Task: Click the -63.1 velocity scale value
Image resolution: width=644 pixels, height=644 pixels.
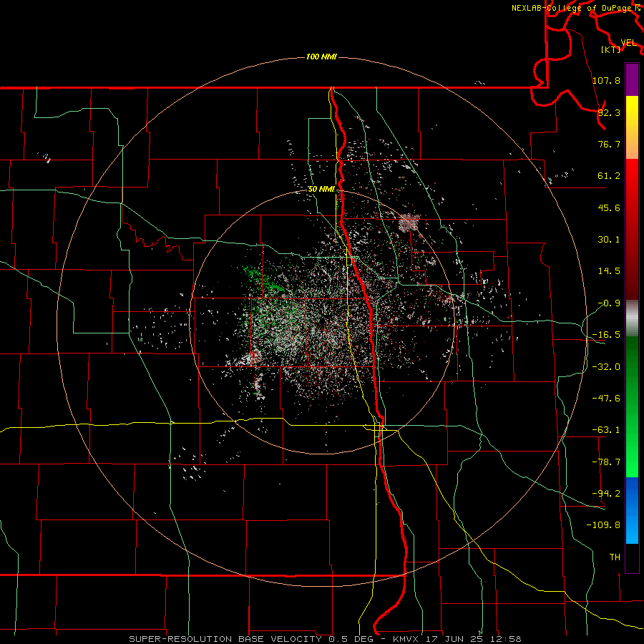Action: 606,430
